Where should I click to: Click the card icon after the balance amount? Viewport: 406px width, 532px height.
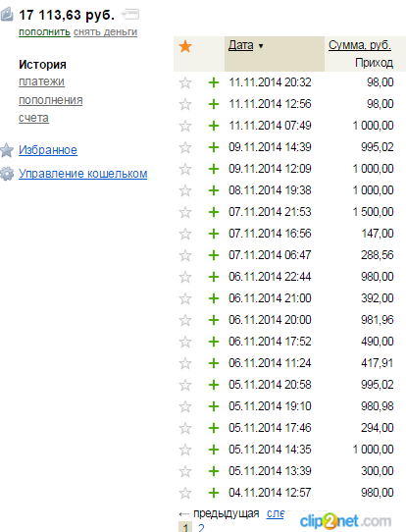130,15
